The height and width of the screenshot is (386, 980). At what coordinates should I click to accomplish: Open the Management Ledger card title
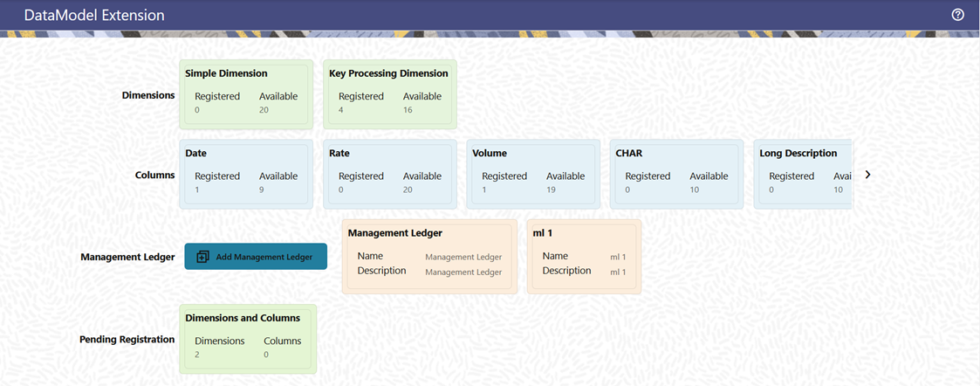tap(395, 232)
